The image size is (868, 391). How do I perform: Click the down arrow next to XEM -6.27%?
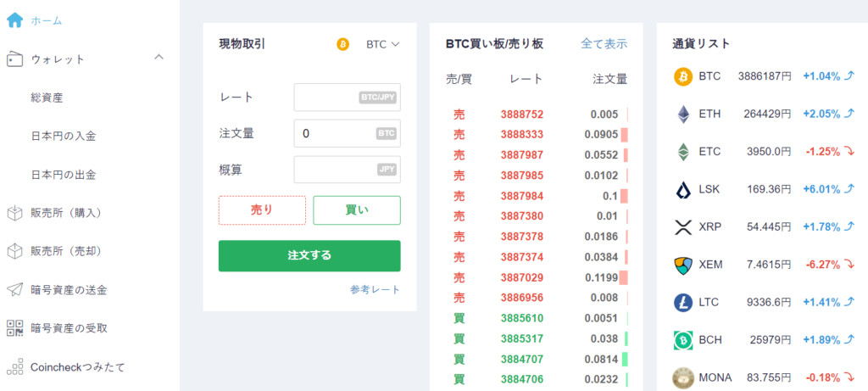pyautogui.click(x=849, y=265)
